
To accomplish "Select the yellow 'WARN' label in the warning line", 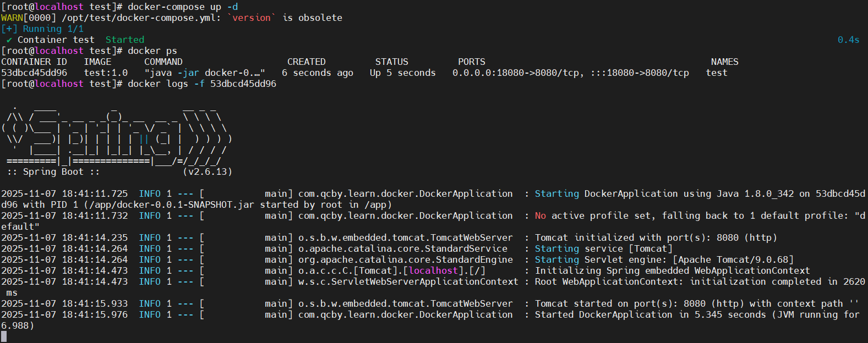I will (x=12, y=18).
